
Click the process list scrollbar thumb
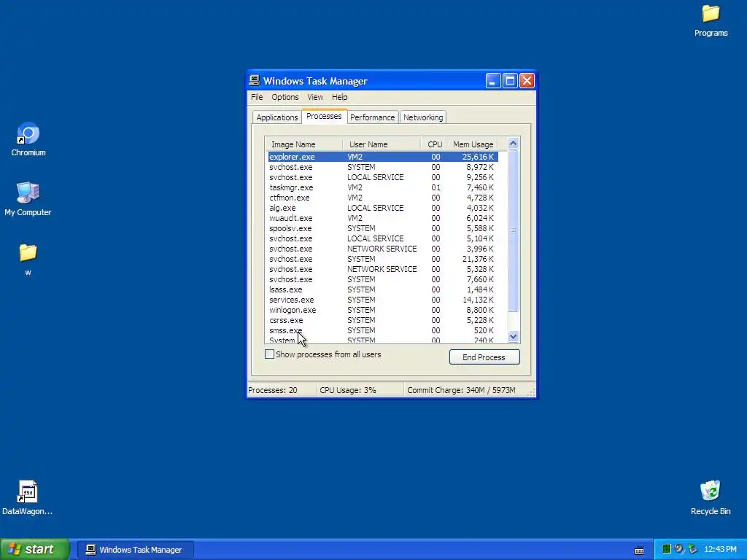pos(513,230)
